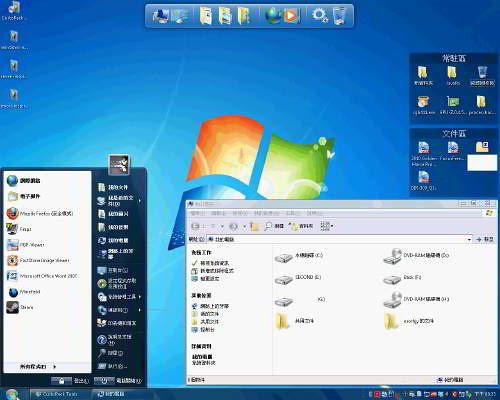Click the recycle bin icon in top dock
Viewport: 500px width, 400px height.
pyautogui.click(x=339, y=16)
